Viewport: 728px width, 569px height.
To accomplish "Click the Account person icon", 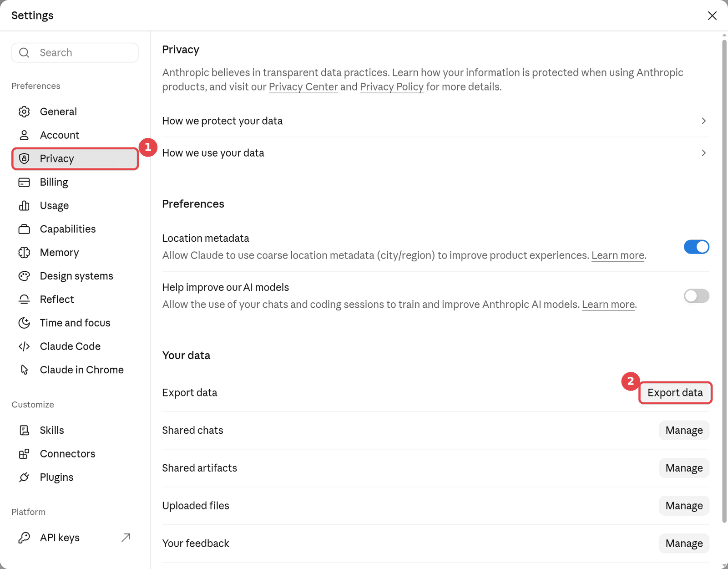I will click(x=24, y=135).
